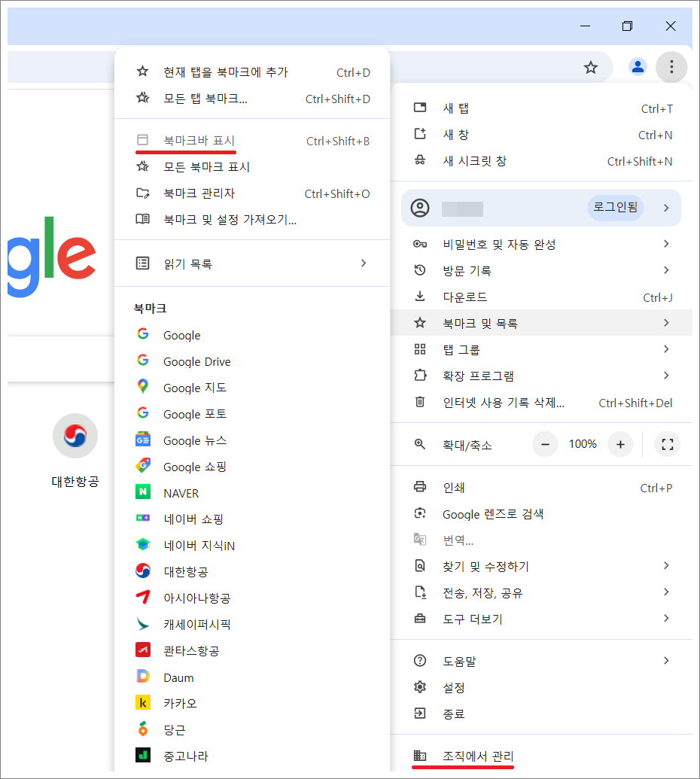The width and height of the screenshot is (700, 779).
Task: Open the 당근 bookmark
Action: pyautogui.click(x=252, y=730)
